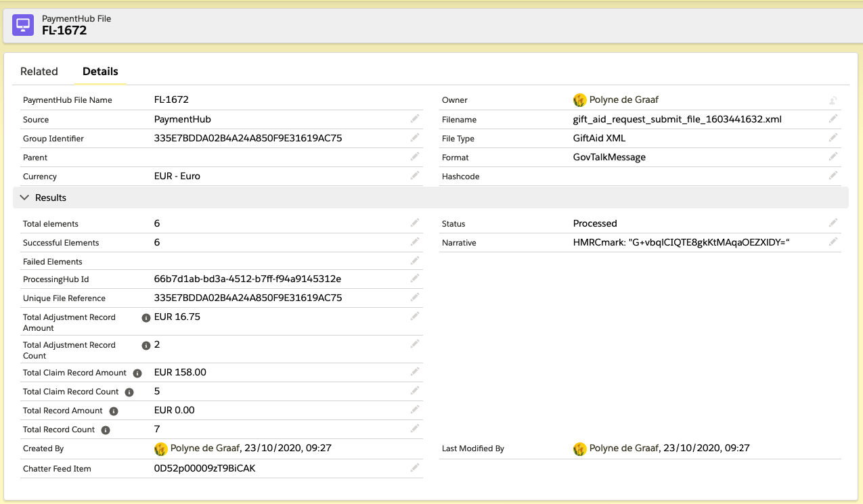This screenshot has height=504, width=863.
Task: Open the edit pencil for Status
Action: pyautogui.click(x=833, y=223)
